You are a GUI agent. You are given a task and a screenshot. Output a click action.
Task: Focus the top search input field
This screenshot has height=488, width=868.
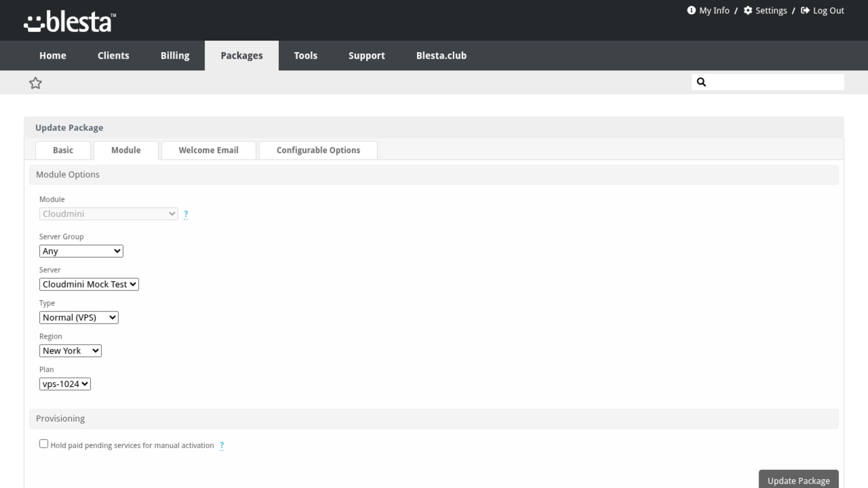768,82
